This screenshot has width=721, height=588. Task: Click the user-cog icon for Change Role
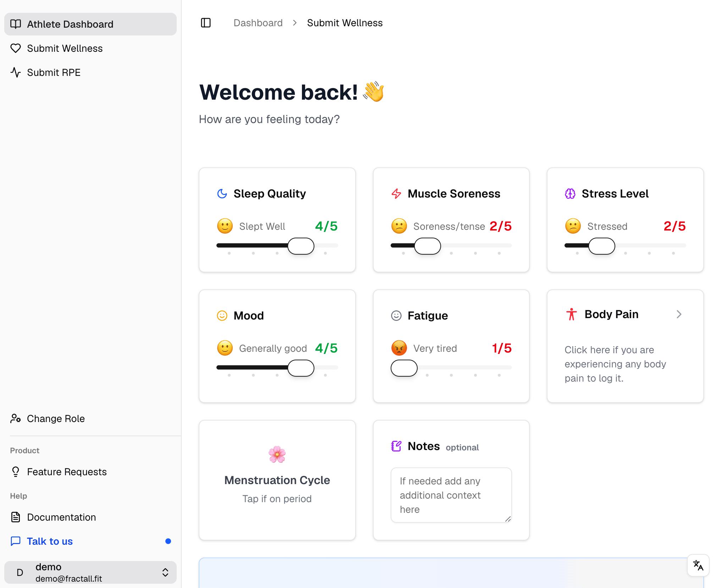(x=16, y=418)
